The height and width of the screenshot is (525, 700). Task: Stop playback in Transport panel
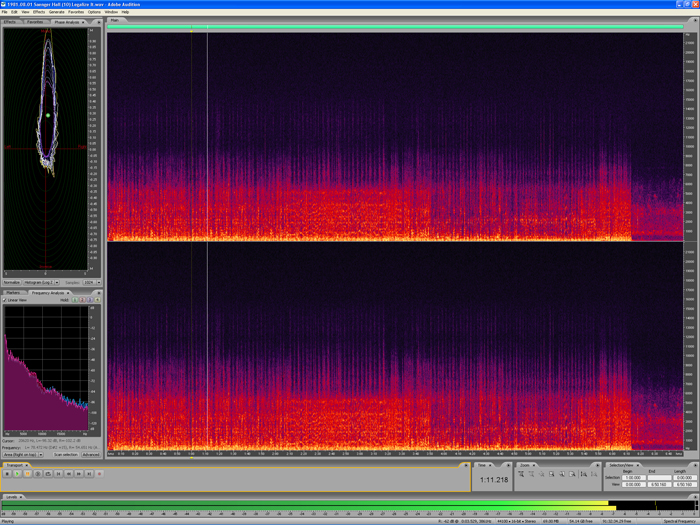point(7,474)
